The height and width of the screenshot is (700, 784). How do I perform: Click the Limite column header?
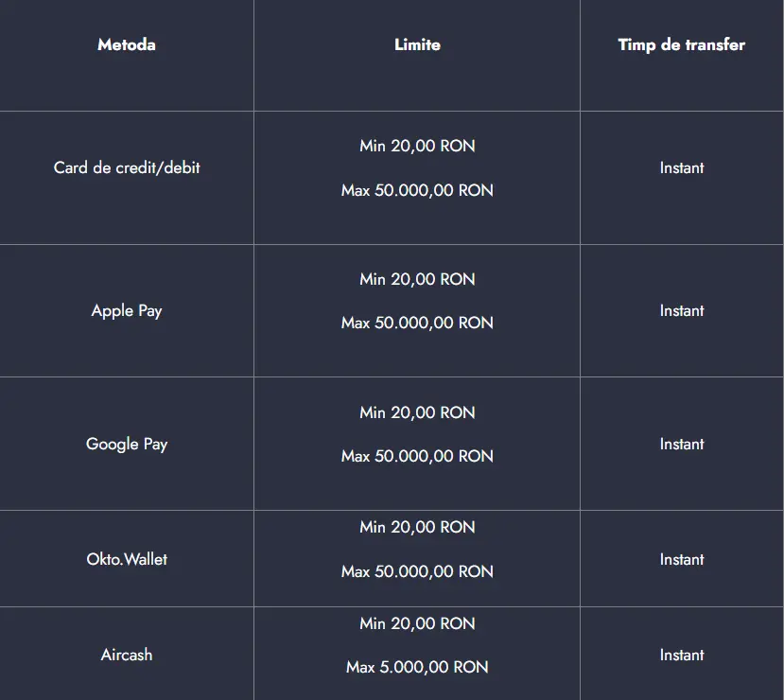click(417, 44)
